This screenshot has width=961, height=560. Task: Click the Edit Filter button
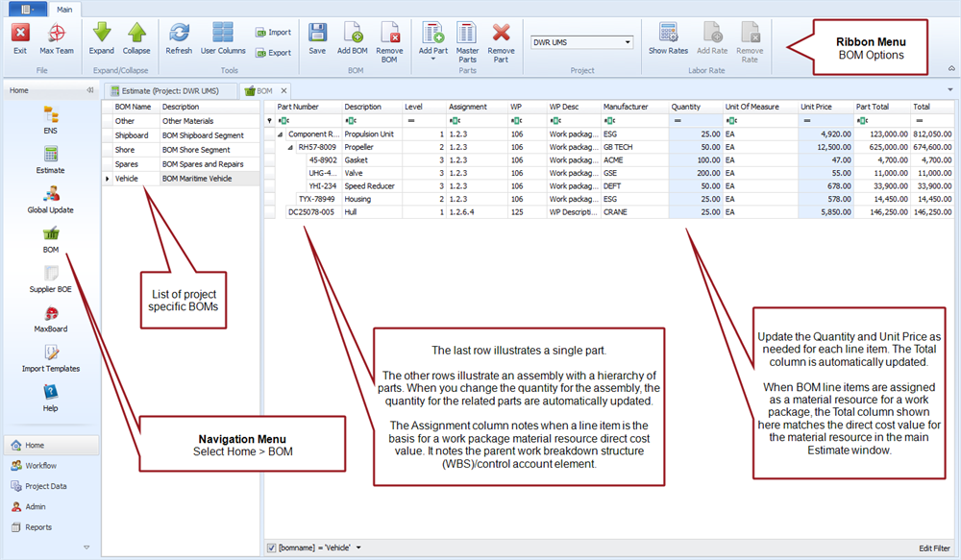[x=934, y=548]
